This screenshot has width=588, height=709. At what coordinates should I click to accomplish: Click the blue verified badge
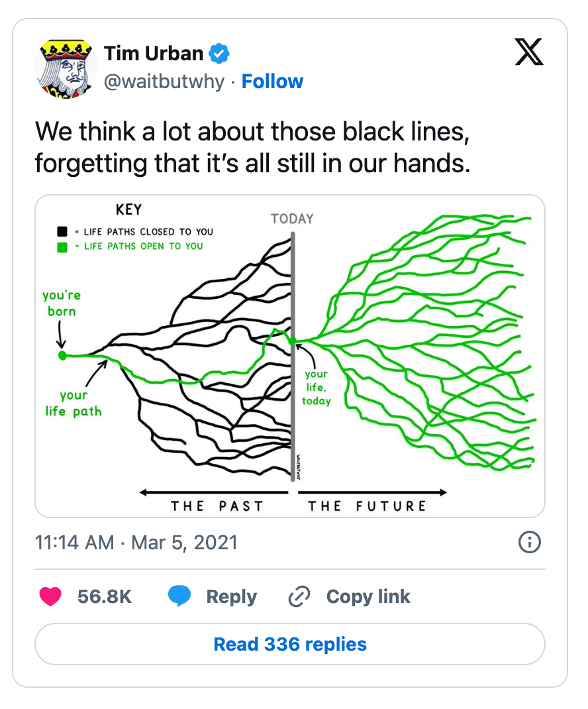(x=220, y=53)
